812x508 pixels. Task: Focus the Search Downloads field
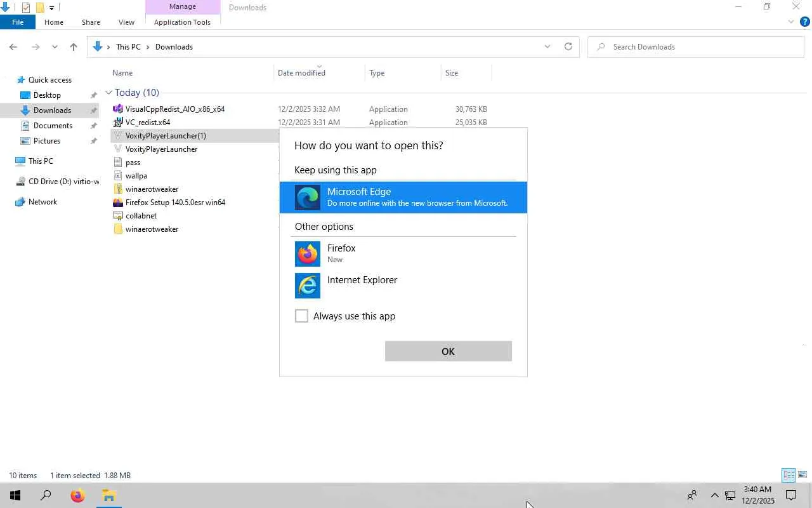(x=696, y=47)
